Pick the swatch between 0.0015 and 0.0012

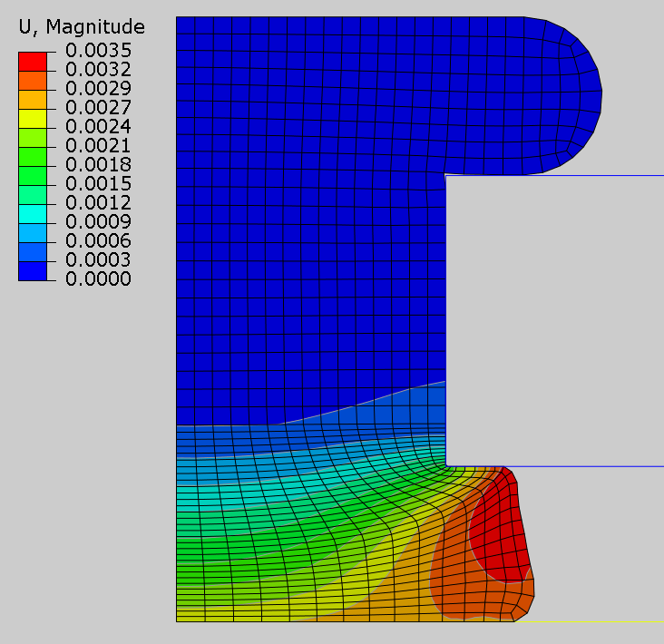click(x=33, y=195)
